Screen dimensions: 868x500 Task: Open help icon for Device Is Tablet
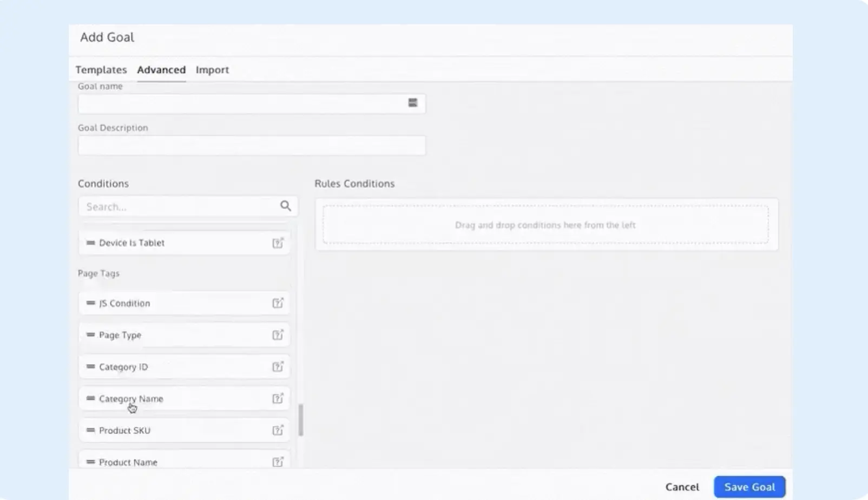(x=278, y=243)
